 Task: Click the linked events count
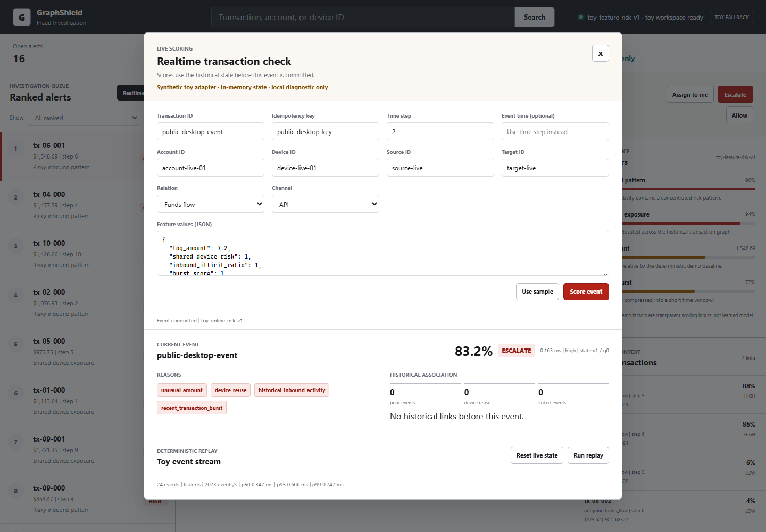540,393
